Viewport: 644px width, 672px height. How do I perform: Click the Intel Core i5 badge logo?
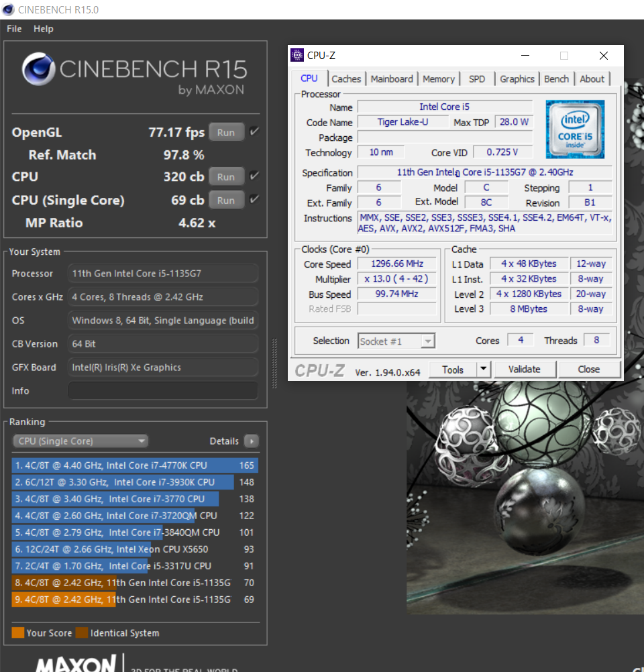point(574,129)
